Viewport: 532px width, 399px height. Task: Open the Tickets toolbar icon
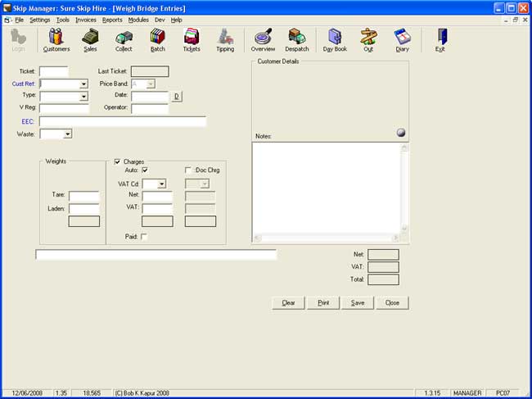pyautogui.click(x=192, y=40)
